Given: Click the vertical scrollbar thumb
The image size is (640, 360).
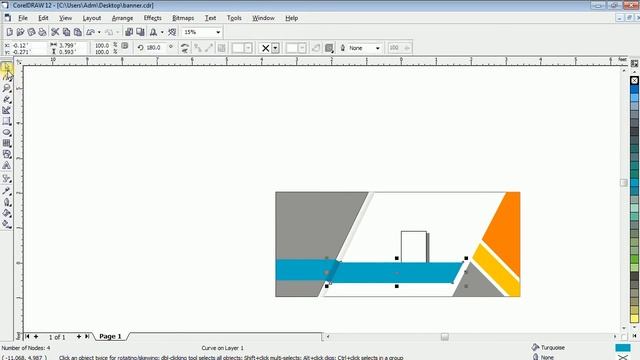Looking at the screenshot, I should (624, 182).
